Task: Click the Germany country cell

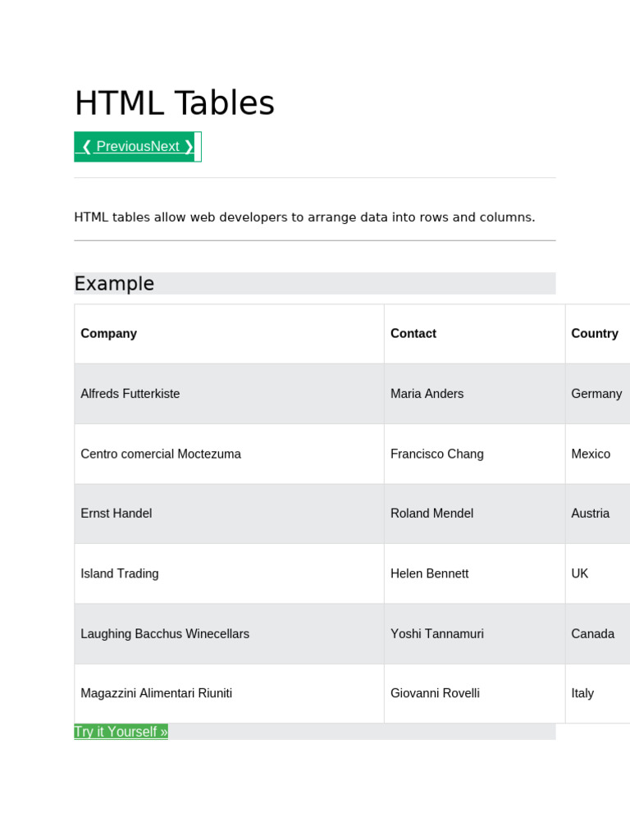Action: [x=596, y=394]
